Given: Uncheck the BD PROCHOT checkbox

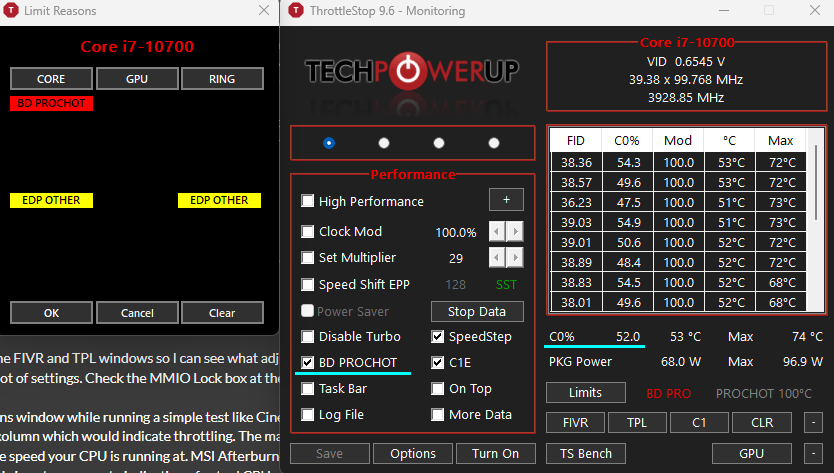Looking at the screenshot, I should [x=307, y=362].
